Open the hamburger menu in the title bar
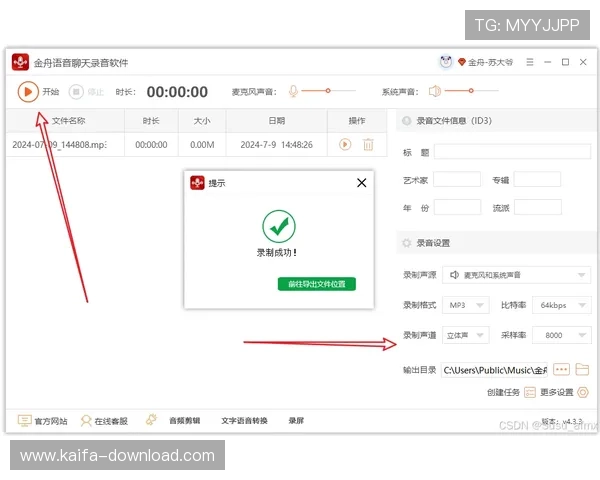The image size is (600, 480). pos(530,62)
